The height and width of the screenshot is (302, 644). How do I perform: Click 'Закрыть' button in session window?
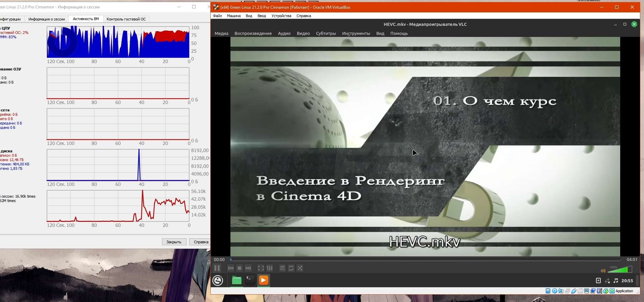point(174,242)
